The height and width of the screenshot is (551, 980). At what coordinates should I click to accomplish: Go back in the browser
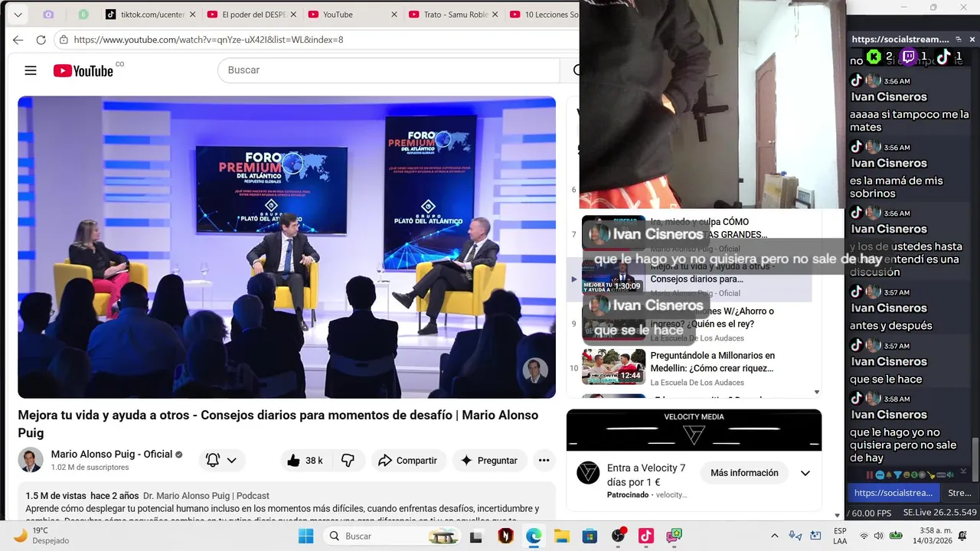tap(18, 40)
